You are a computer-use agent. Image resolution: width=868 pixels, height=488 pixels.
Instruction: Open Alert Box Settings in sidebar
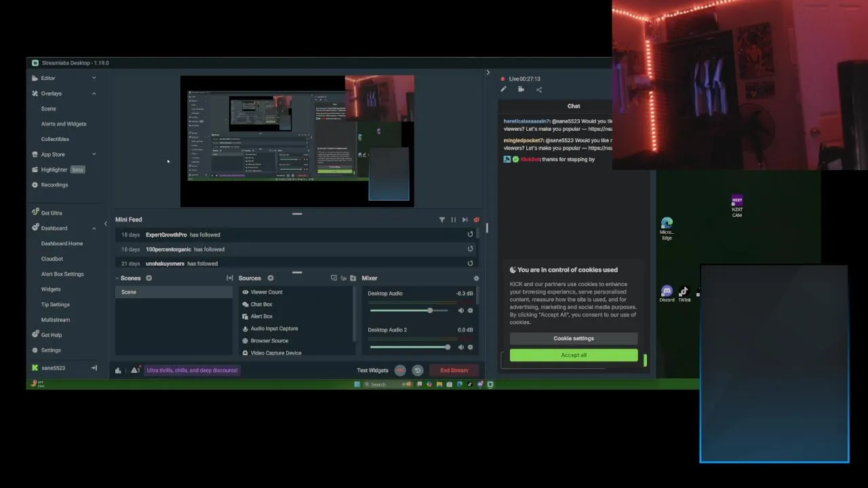tap(62, 274)
